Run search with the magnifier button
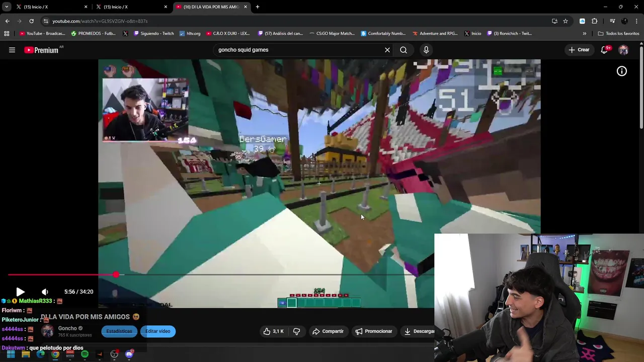This screenshot has width=644, height=362. [404, 50]
